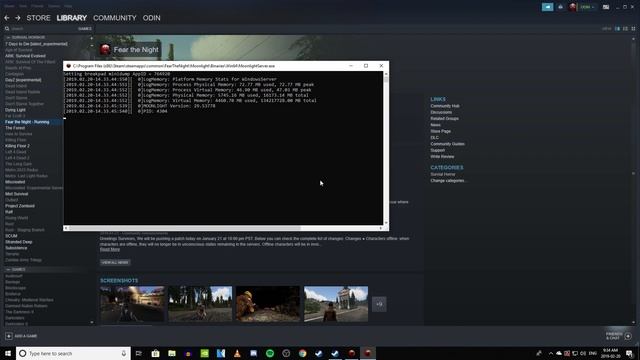Select Dying Light in the library list
This screenshot has width=640, height=360.
16,110
